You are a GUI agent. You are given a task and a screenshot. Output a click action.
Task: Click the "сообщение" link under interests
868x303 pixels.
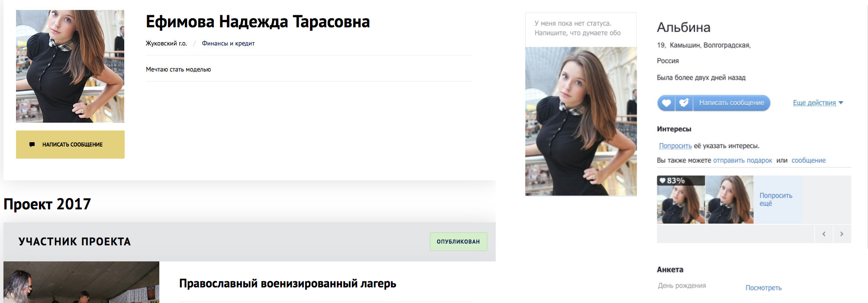(809, 160)
